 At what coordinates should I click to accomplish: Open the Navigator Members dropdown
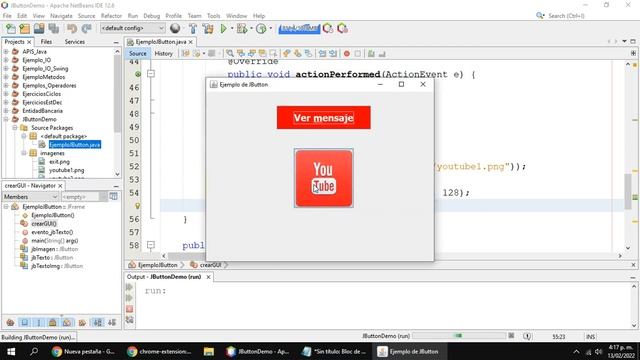point(31,197)
